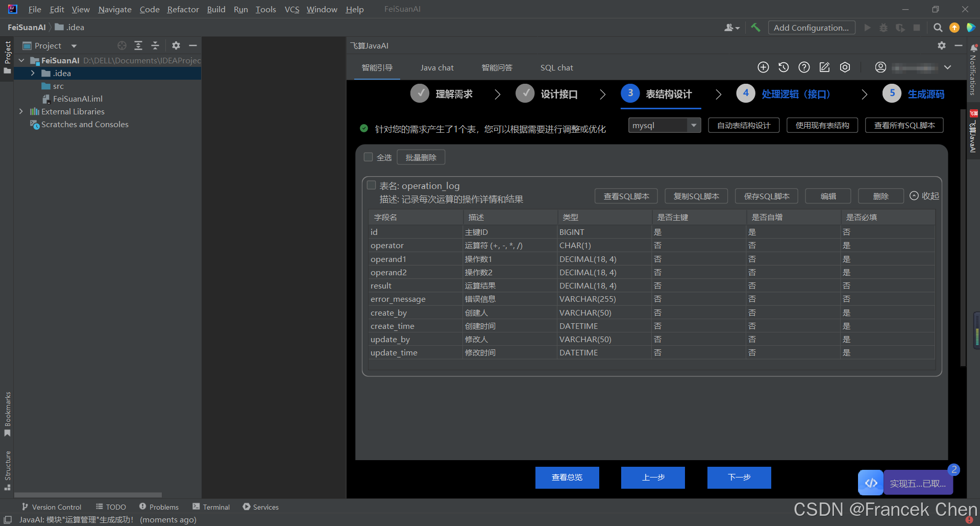Click the 复制SQL脚本 button
980x526 pixels.
pos(696,196)
